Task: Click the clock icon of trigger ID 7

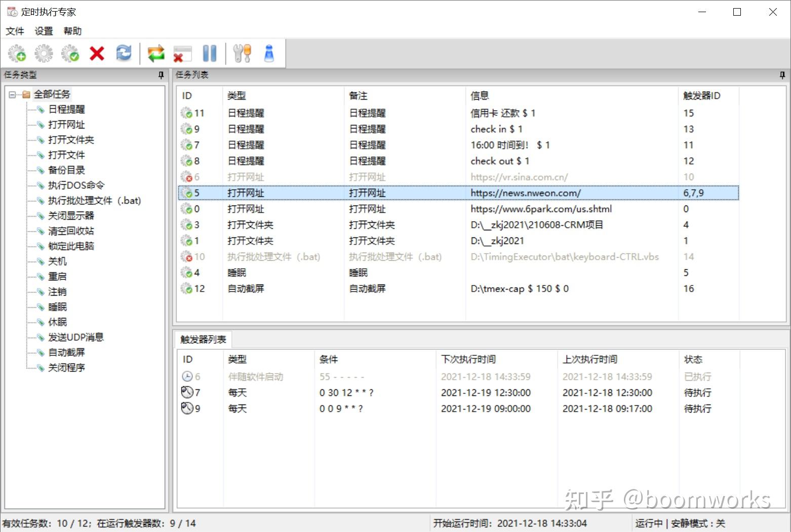Action: [187, 392]
